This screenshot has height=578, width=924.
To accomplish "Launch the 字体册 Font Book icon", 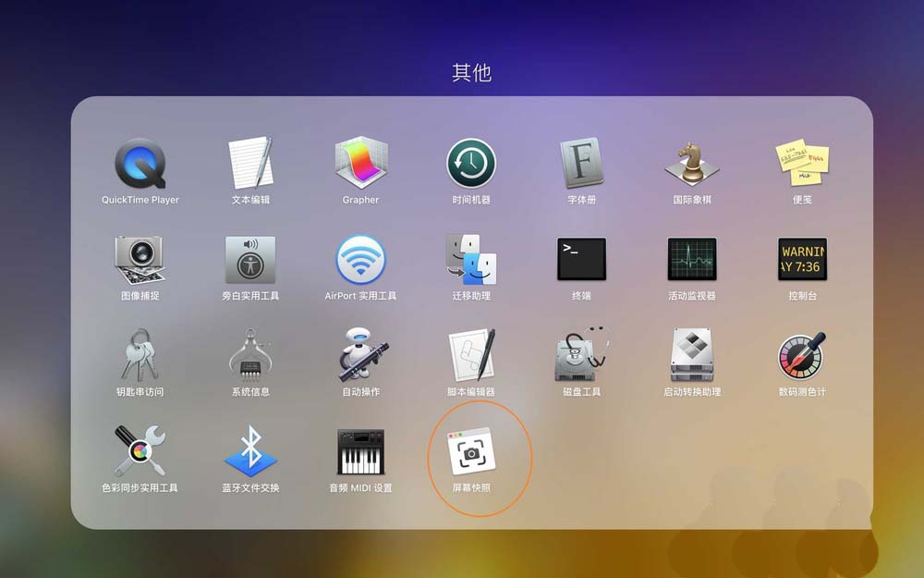I will click(581, 164).
